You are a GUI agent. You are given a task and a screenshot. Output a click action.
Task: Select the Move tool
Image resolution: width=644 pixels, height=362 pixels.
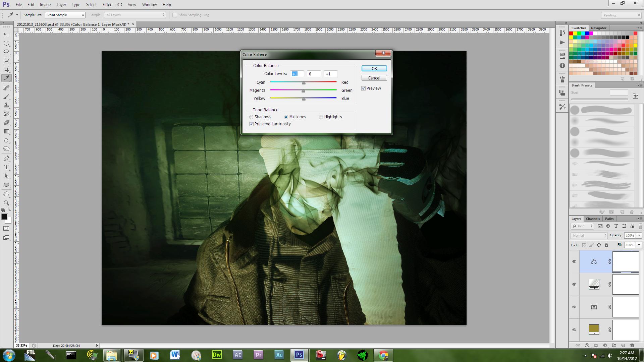click(x=6, y=35)
